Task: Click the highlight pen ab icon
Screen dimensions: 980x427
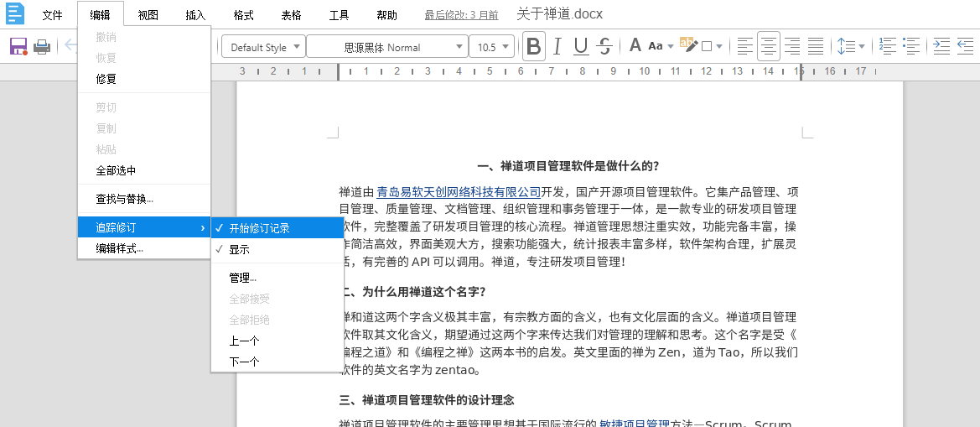Action: [688, 45]
